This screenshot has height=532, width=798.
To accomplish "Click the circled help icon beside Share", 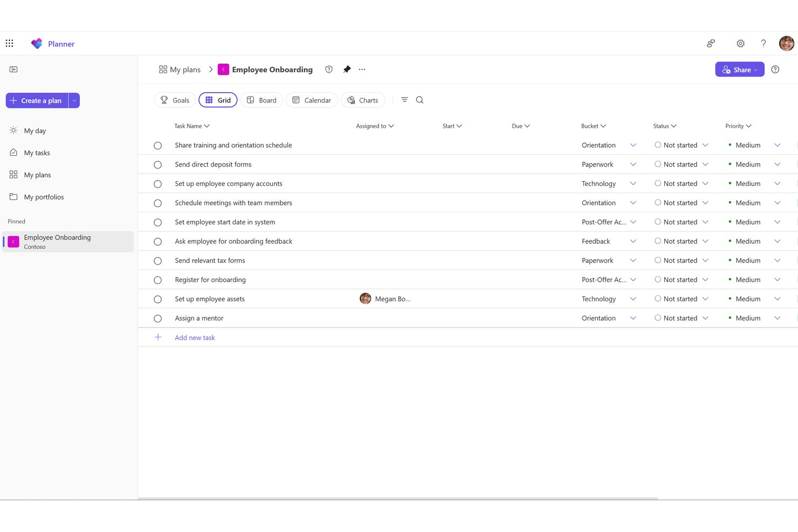I will tap(775, 70).
